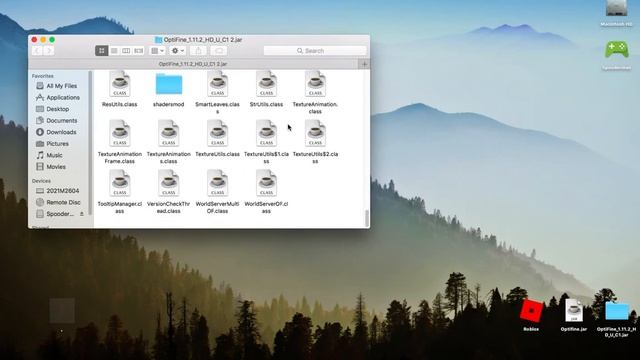Select OptiFine_1.11.2_HD_U_C1.jar desktop folder
The height and width of the screenshot is (360, 640).
click(x=617, y=311)
